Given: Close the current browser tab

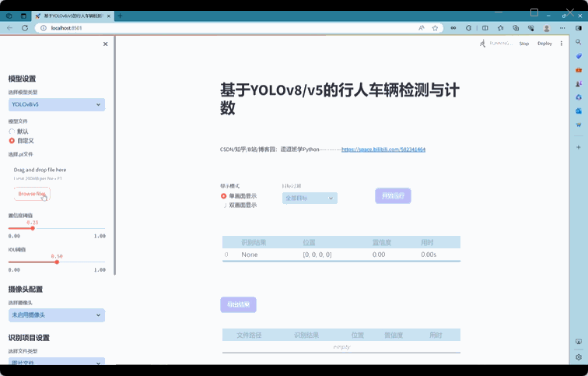Looking at the screenshot, I should (109, 16).
